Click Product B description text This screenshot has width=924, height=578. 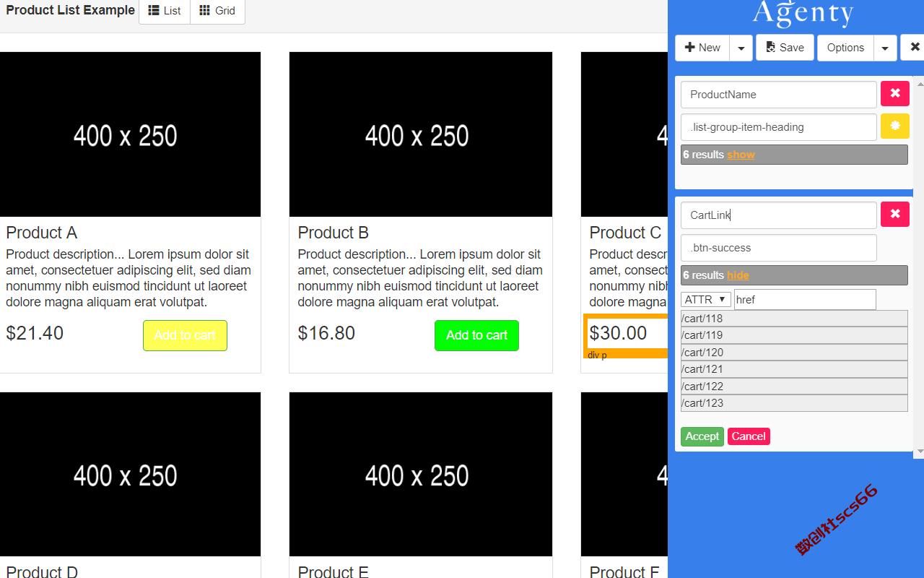coord(420,278)
